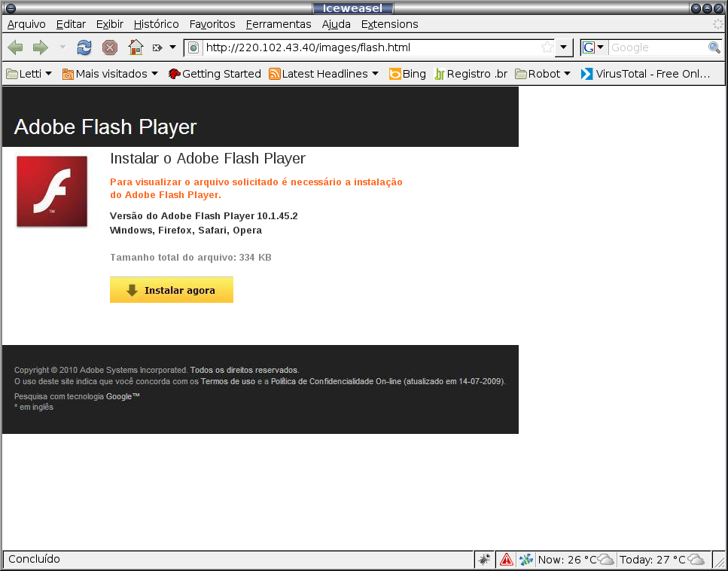The height and width of the screenshot is (571, 728).
Task: Click the Google search input field
Action: 658,47
